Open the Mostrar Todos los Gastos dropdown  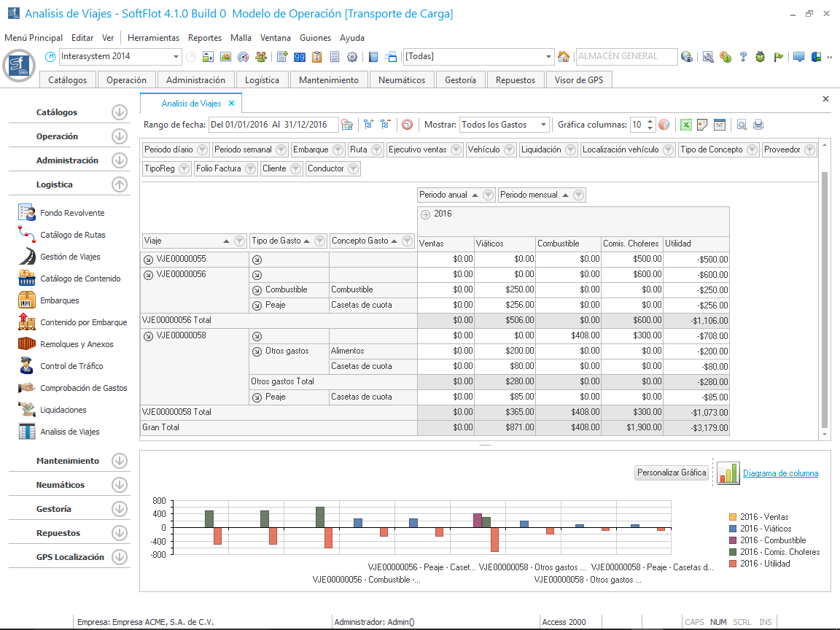543,125
